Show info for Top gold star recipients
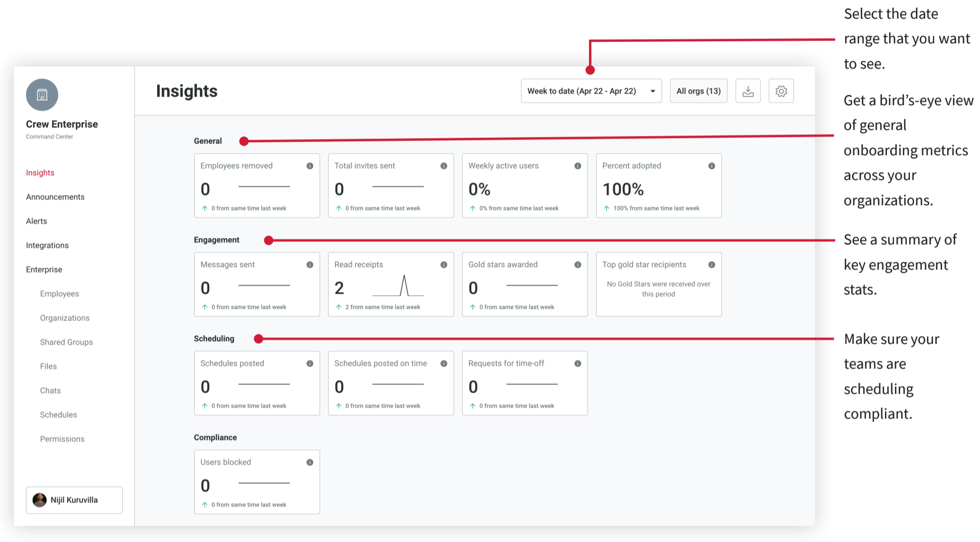Image resolution: width=980 pixels, height=542 pixels. point(712,265)
